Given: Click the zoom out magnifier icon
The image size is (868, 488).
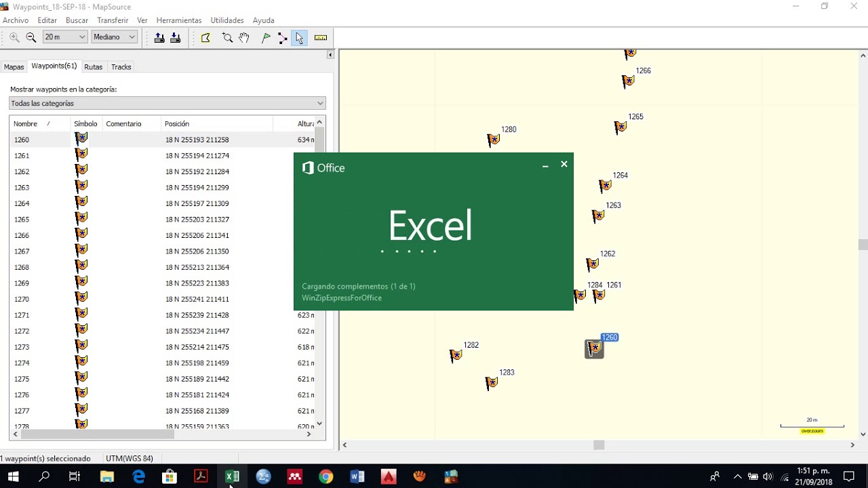Looking at the screenshot, I should (x=31, y=38).
